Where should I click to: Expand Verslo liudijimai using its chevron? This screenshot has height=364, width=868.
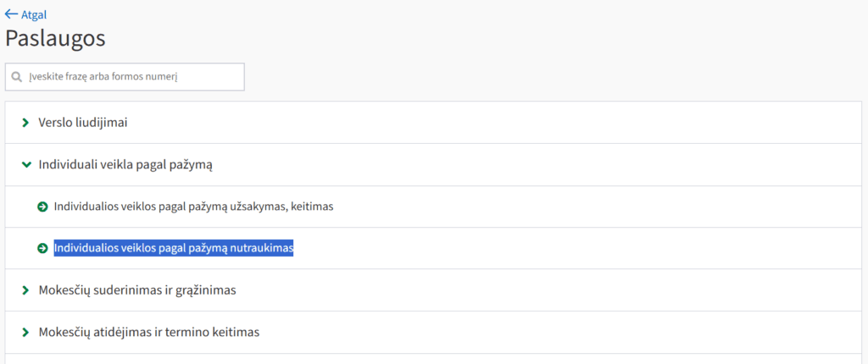point(25,123)
